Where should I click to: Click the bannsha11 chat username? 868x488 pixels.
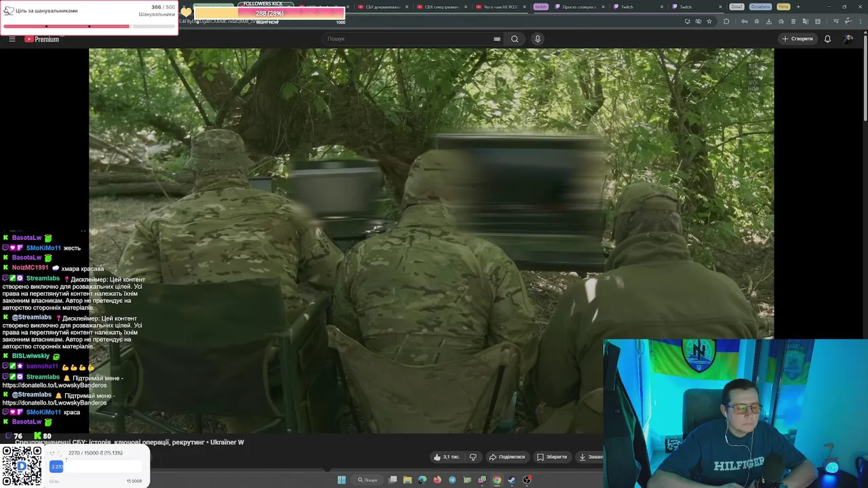(42, 367)
